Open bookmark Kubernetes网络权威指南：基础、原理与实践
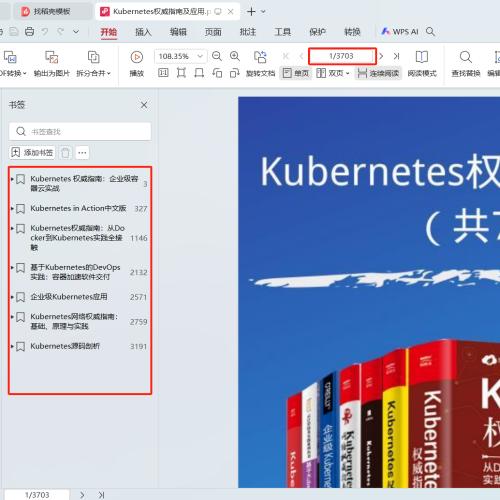500x500 pixels. [x=74, y=321]
